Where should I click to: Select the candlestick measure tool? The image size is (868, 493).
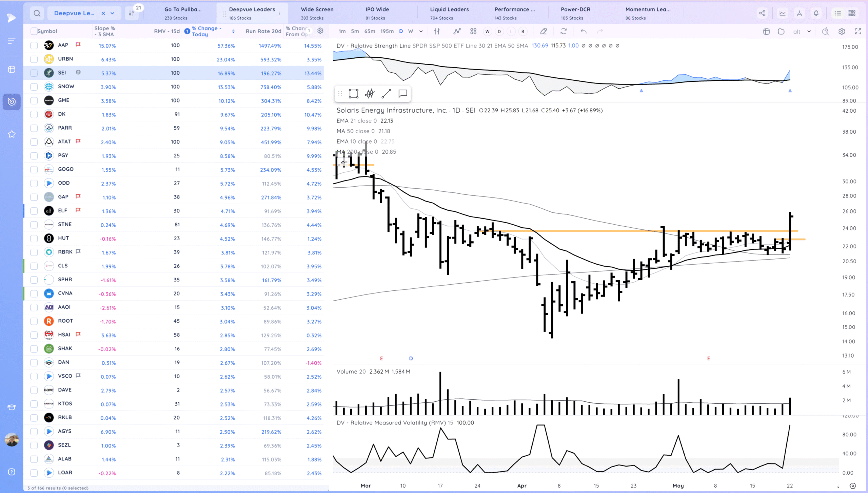(x=370, y=94)
